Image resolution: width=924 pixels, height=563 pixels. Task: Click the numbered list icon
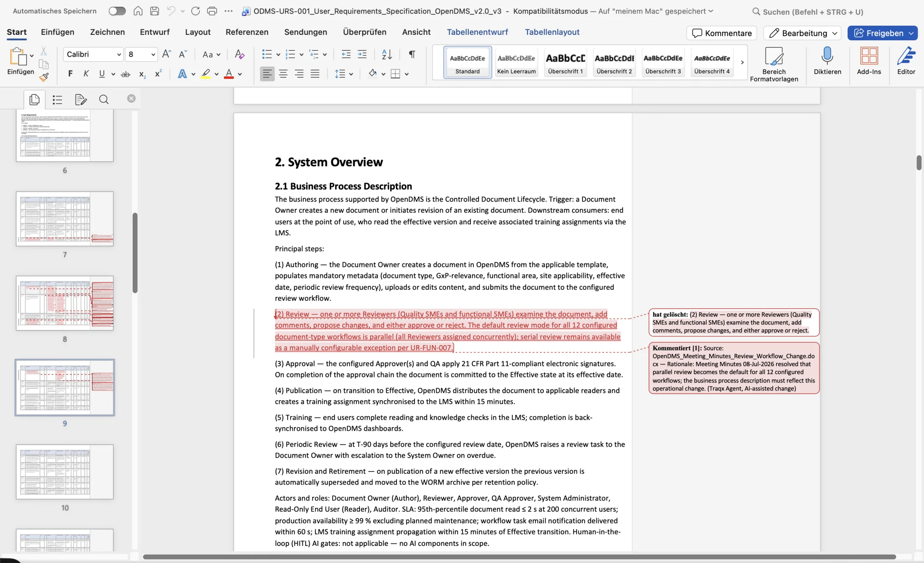290,54
